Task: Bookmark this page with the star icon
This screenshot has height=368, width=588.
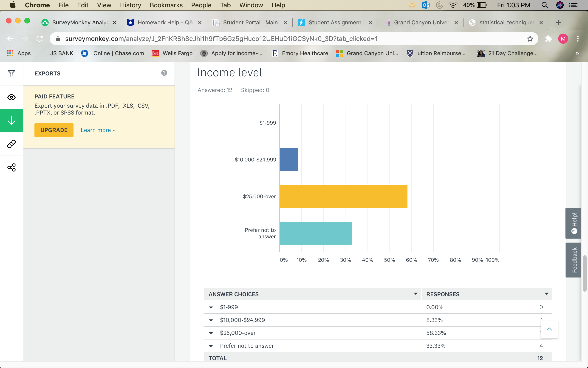Action: 530,39
